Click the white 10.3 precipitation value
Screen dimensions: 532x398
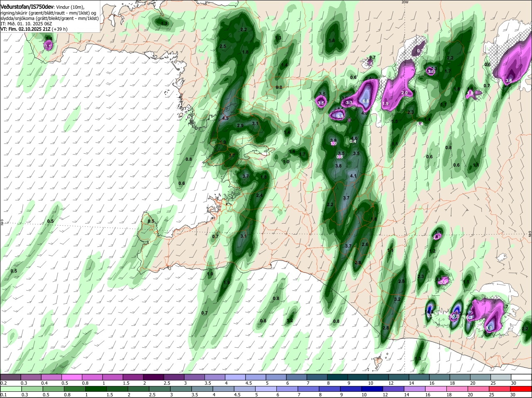point(454,317)
